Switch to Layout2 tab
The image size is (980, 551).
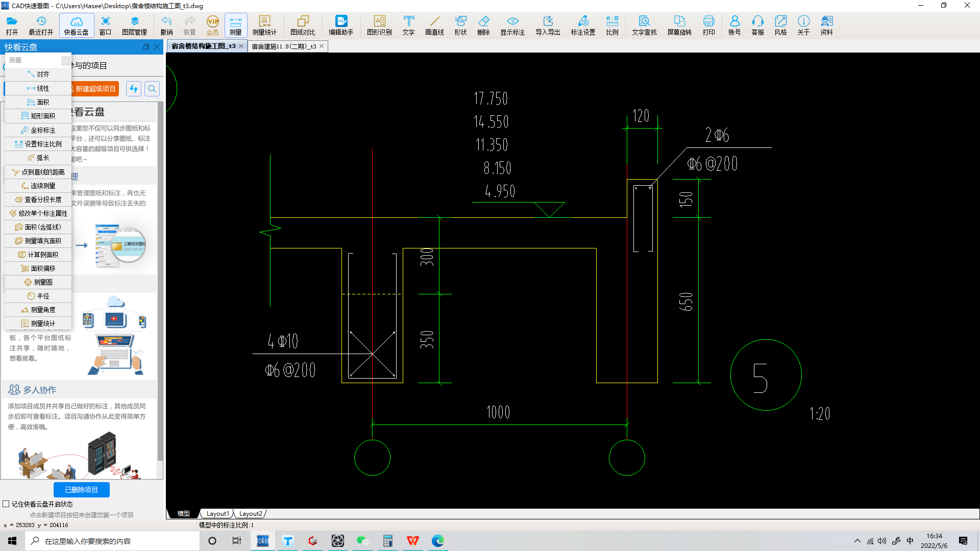tap(250, 514)
